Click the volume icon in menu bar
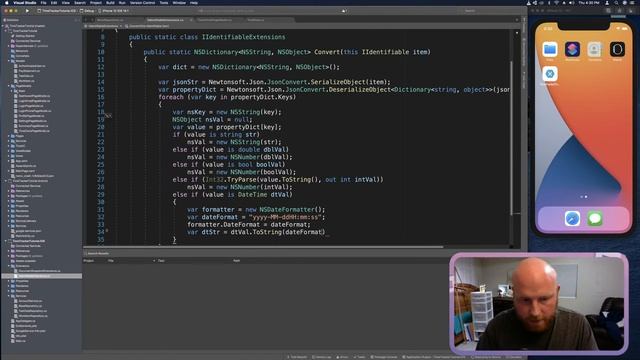 (x=571, y=3)
